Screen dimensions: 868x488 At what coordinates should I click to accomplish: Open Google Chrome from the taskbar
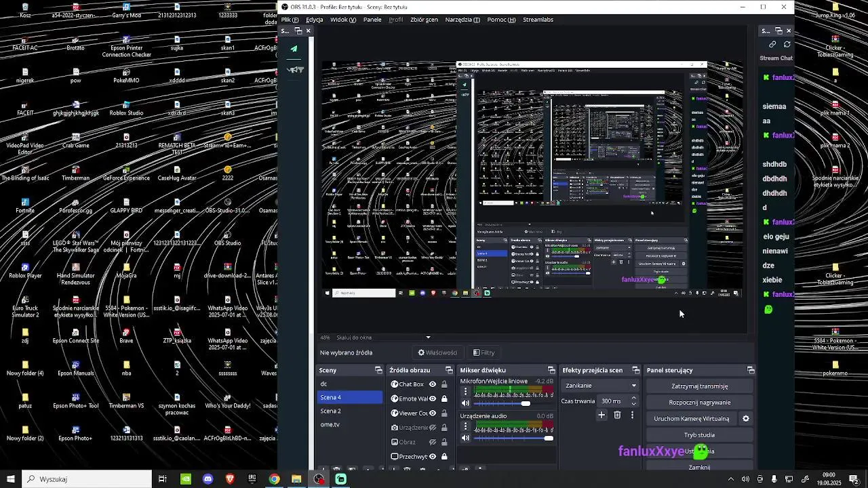coord(274,479)
